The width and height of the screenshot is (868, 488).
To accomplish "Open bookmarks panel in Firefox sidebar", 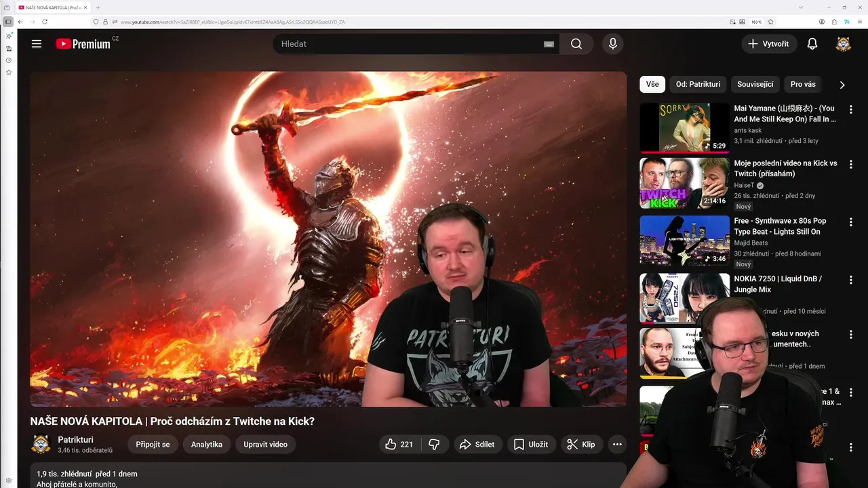I will pyautogui.click(x=9, y=72).
